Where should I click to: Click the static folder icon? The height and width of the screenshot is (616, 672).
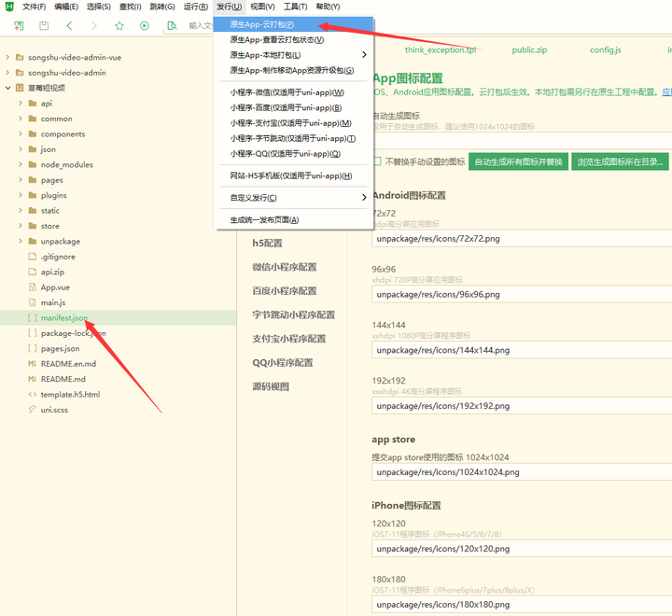[32, 211]
